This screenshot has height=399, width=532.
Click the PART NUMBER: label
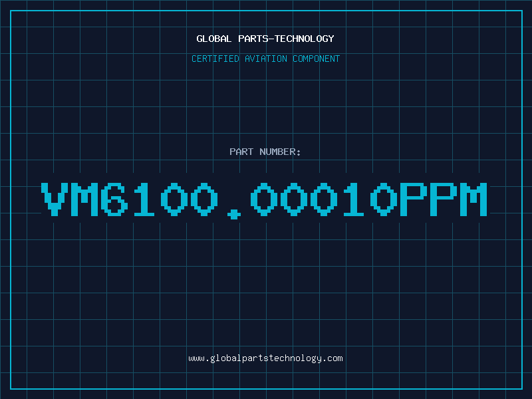click(265, 152)
